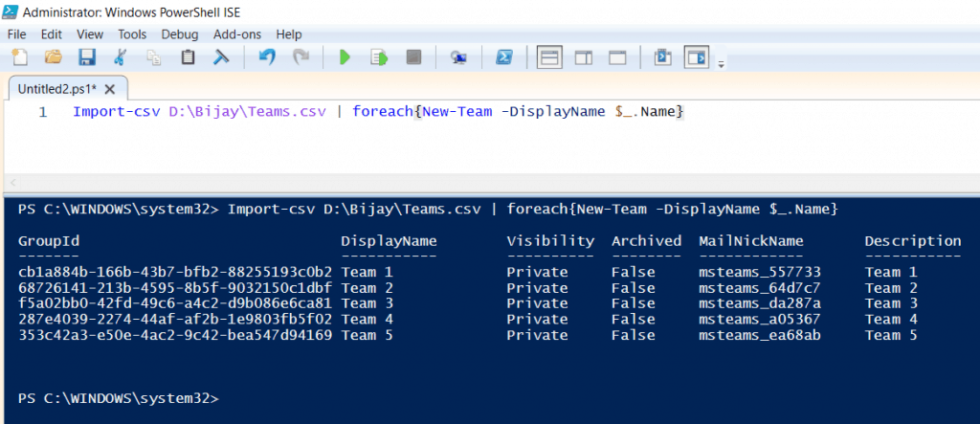Maximize script pane layout icon
This screenshot has height=424, width=980.
click(617, 58)
